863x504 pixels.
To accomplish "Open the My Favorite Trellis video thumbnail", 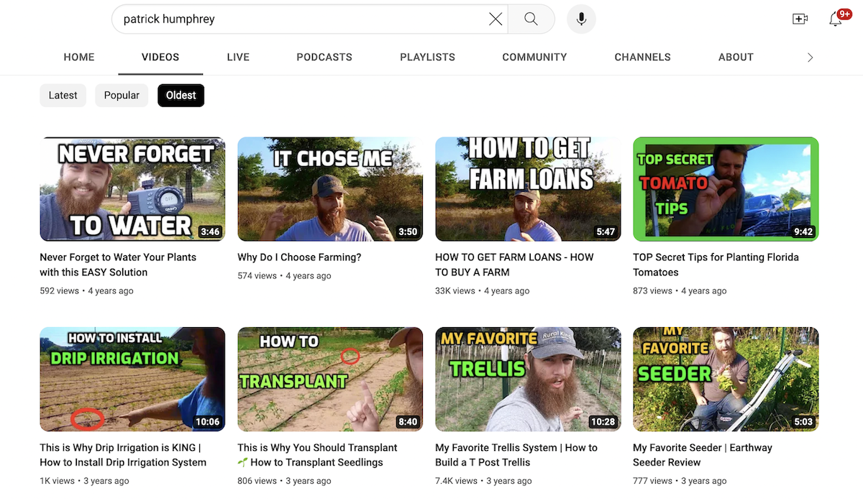I will pos(528,379).
